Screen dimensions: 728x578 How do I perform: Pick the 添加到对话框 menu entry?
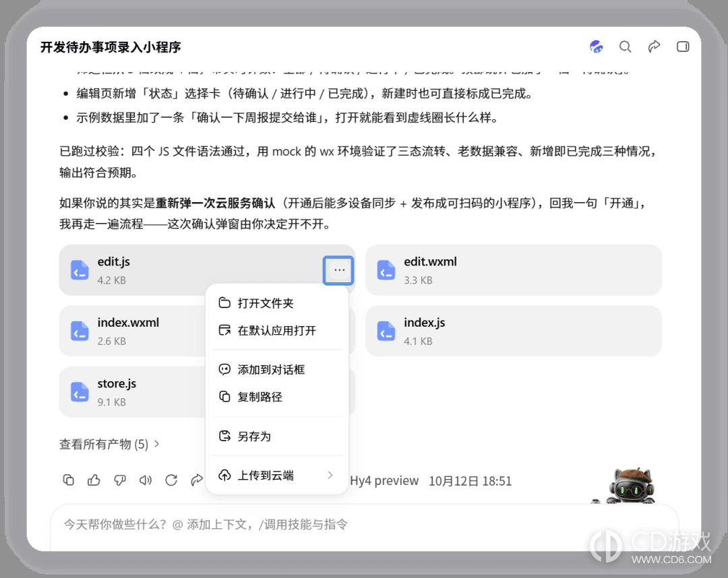click(277, 370)
